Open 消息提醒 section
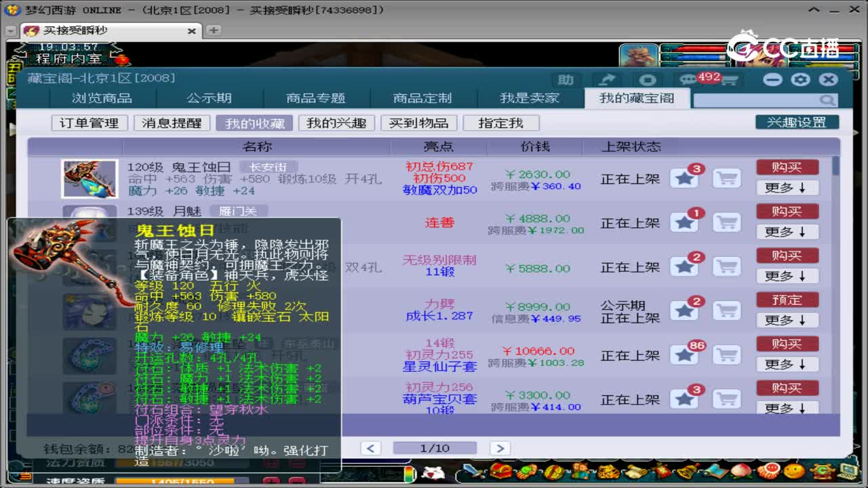Image resolution: width=868 pixels, height=488 pixels. (x=172, y=123)
